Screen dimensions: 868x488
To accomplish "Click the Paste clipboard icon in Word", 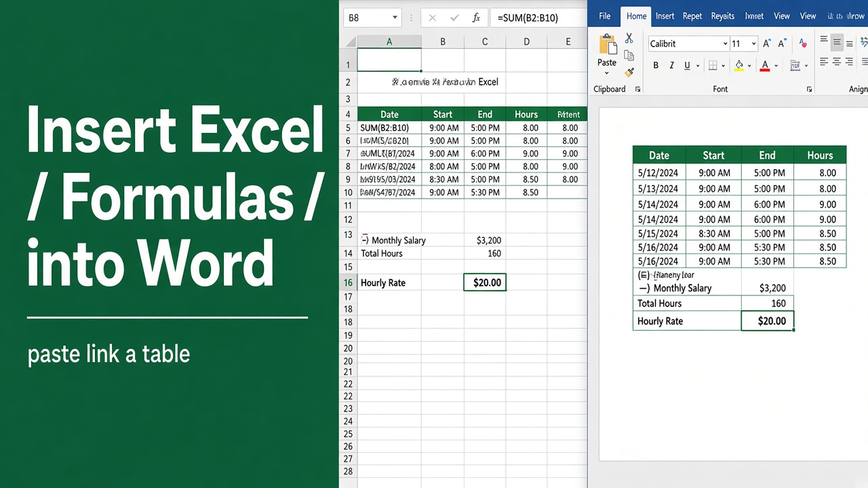I will pos(607,44).
